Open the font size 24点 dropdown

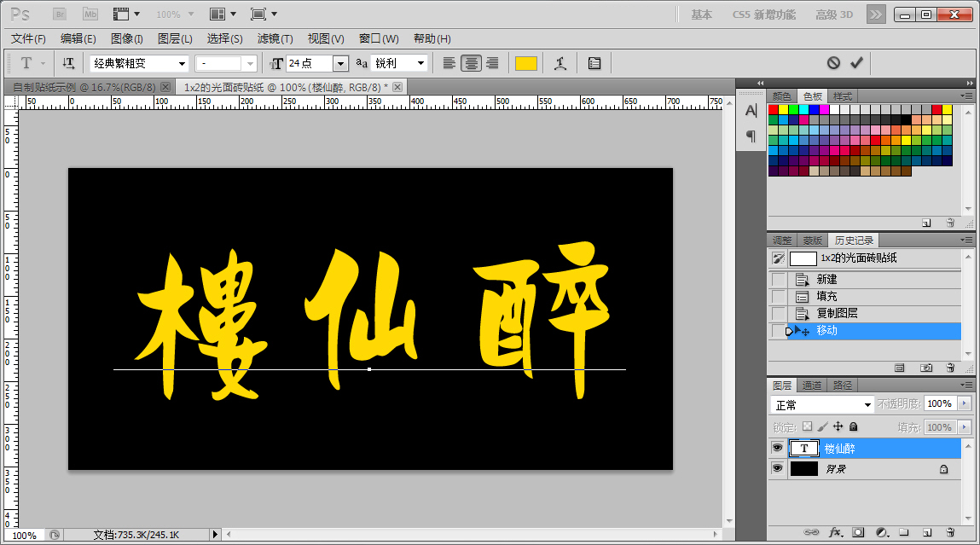[x=340, y=63]
